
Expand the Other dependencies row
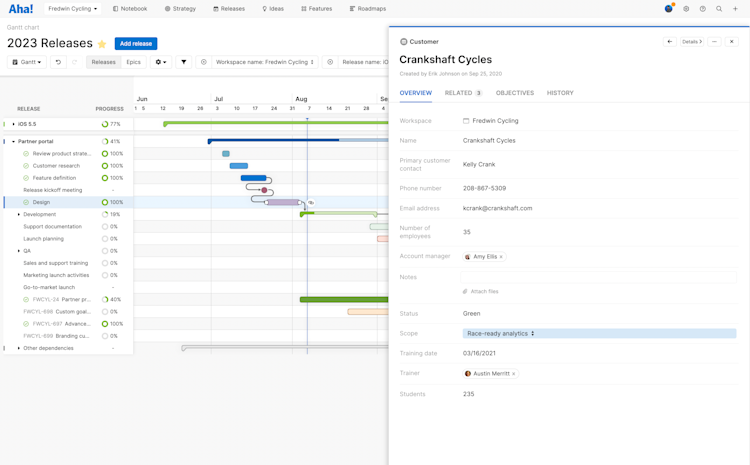point(19,348)
